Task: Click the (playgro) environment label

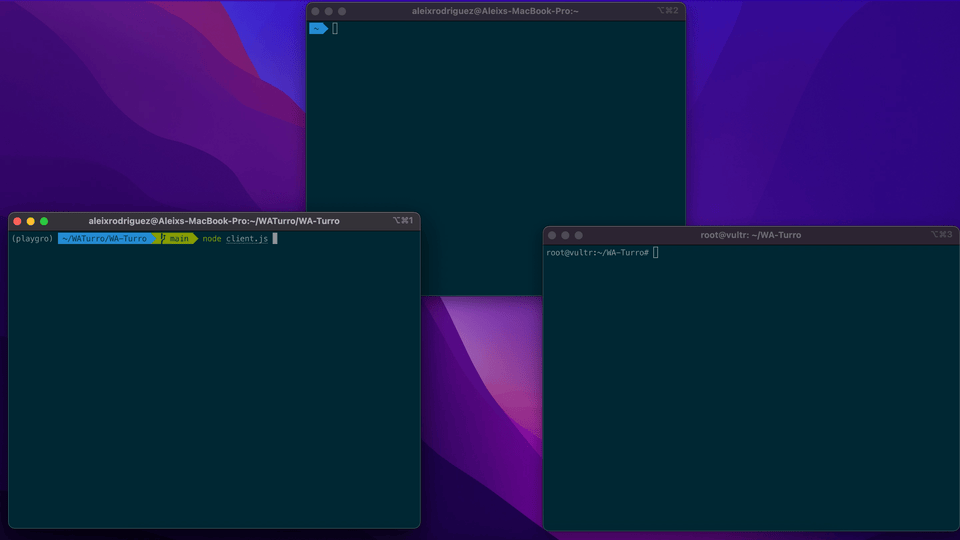Action: [32, 239]
